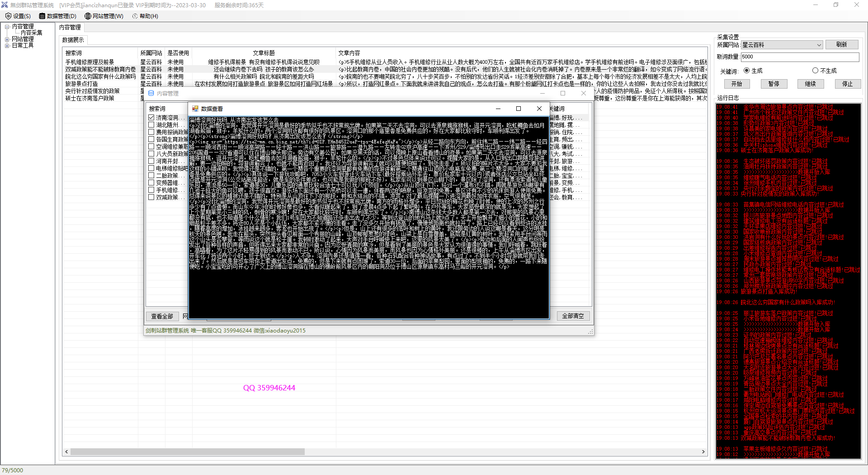Check the 河南开封 row checkbox

coord(151,161)
